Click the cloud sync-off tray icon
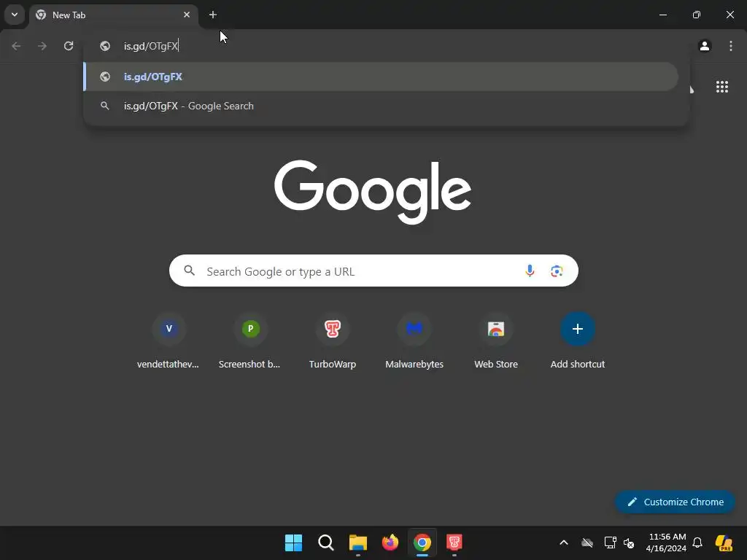 coord(587,542)
